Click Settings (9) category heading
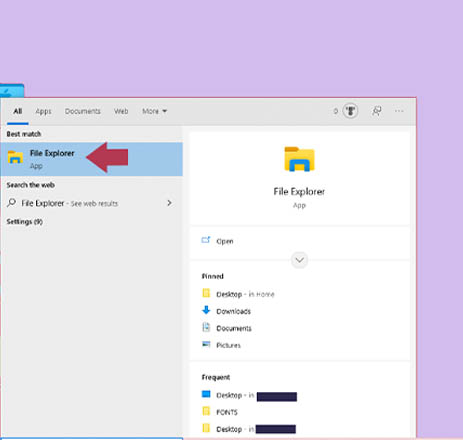Viewport: 463px width, 440px height. pyautogui.click(x=25, y=222)
